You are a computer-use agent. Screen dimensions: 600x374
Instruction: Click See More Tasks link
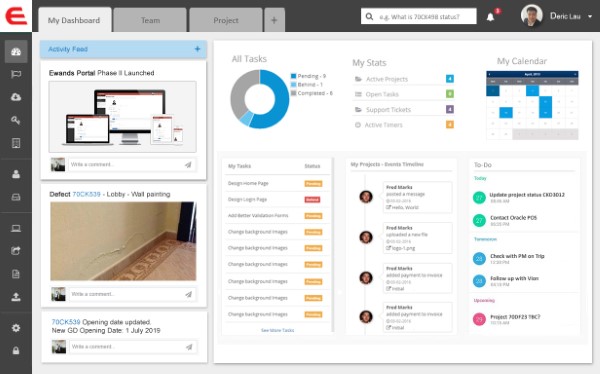(277, 330)
